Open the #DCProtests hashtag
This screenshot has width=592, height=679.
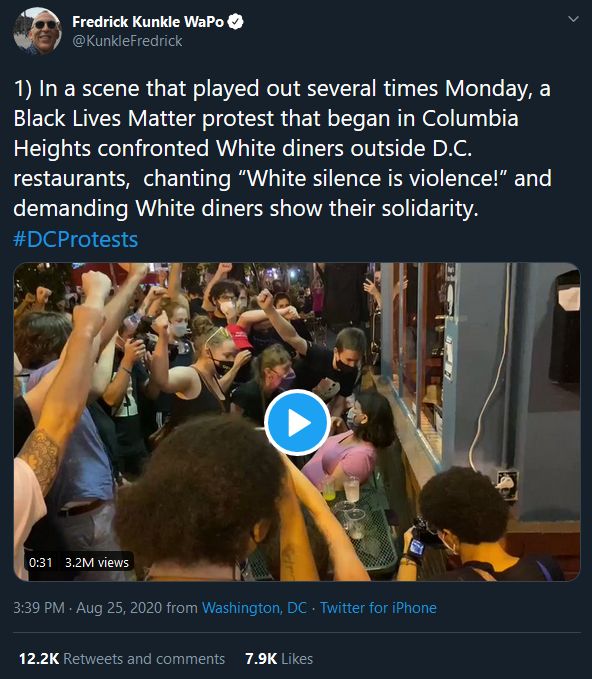(75, 239)
